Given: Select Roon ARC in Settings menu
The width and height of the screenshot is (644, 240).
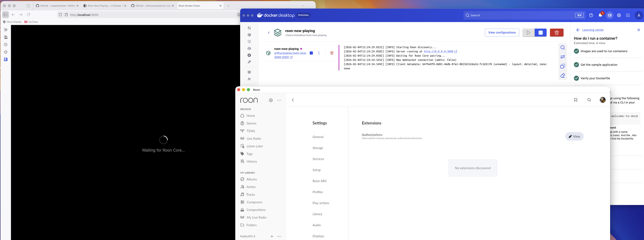Looking at the screenshot, I should click(x=320, y=181).
